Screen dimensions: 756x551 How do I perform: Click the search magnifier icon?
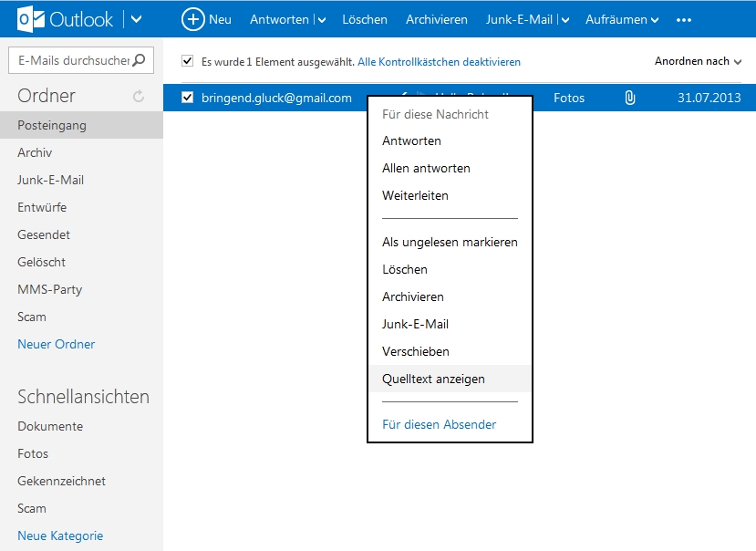pyautogui.click(x=139, y=60)
